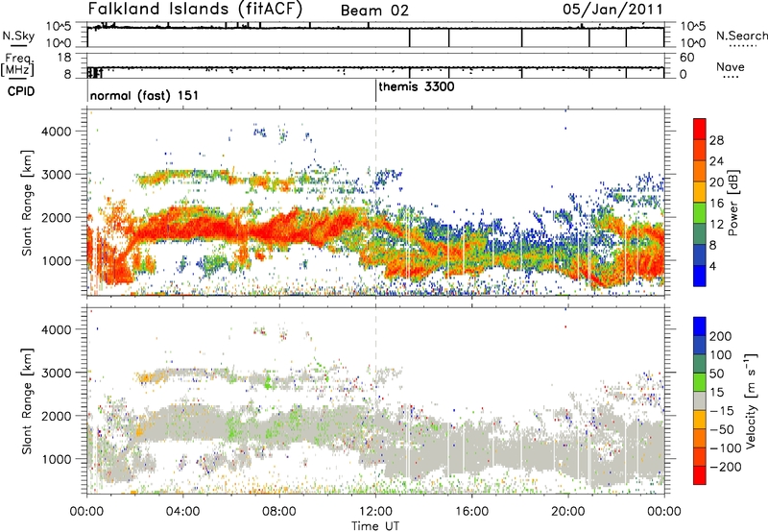Viewport: 768px width, 532px height.
Task: Click the solid line sample under N.Sky
Action: click(x=18, y=45)
